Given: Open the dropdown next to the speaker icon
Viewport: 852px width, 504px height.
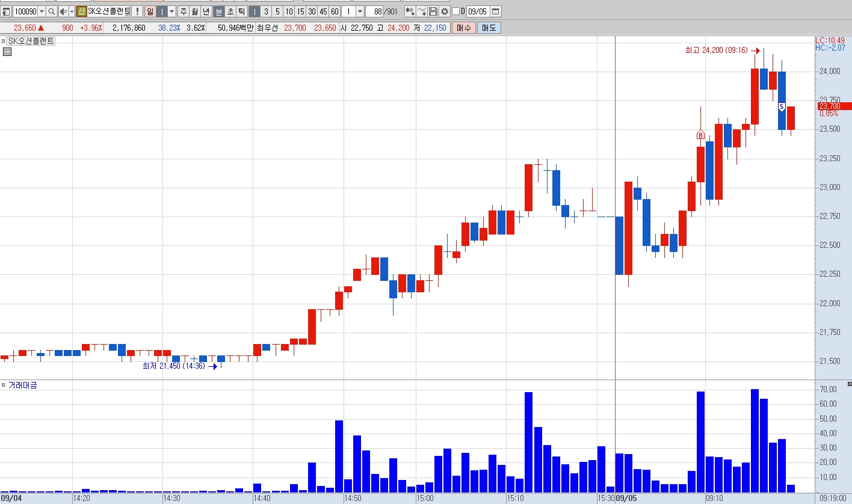Looking at the screenshot, I should [72, 11].
